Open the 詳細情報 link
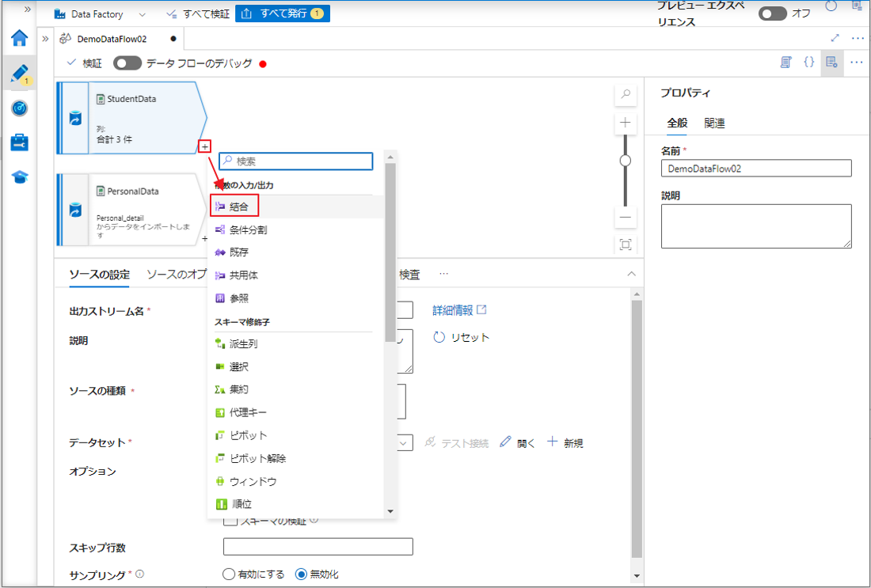The width and height of the screenshot is (871, 588). [459, 310]
